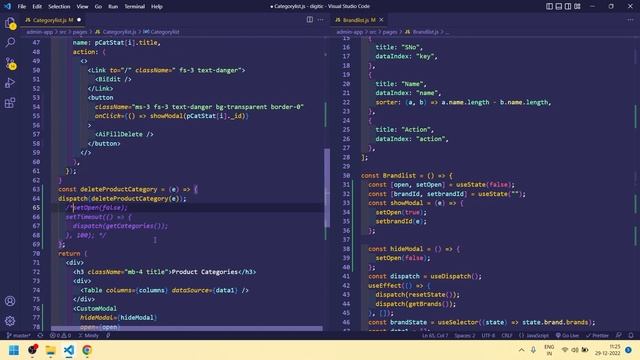Click admin-app breadcrumb in left editor

40,32
